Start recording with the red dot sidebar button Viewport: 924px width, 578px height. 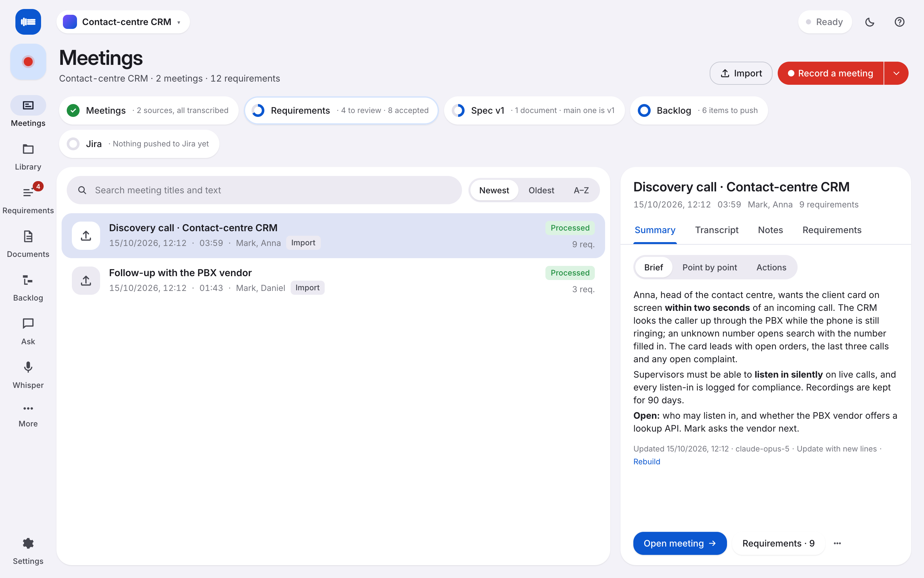click(28, 62)
